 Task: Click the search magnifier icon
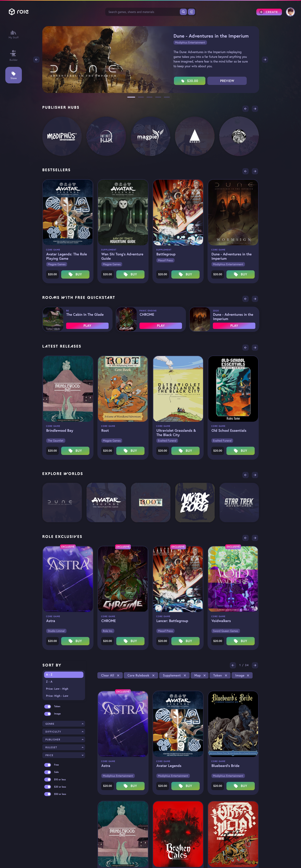[183, 12]
